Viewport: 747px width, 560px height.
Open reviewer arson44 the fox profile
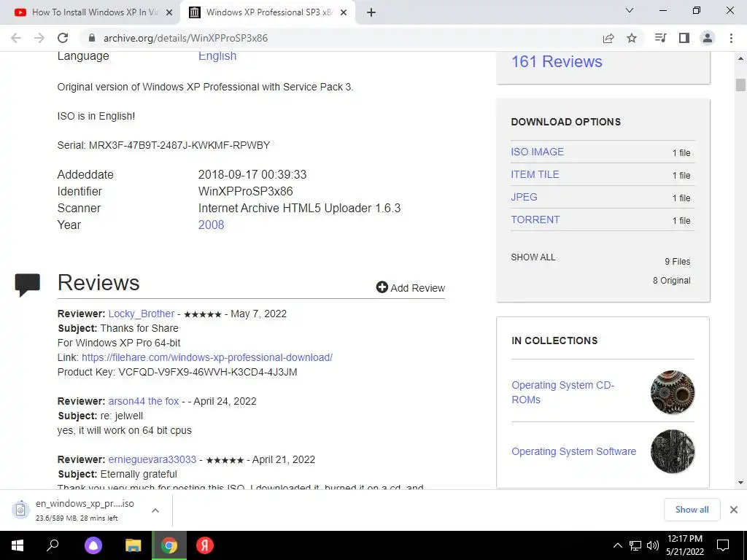[x=144, y=402]
